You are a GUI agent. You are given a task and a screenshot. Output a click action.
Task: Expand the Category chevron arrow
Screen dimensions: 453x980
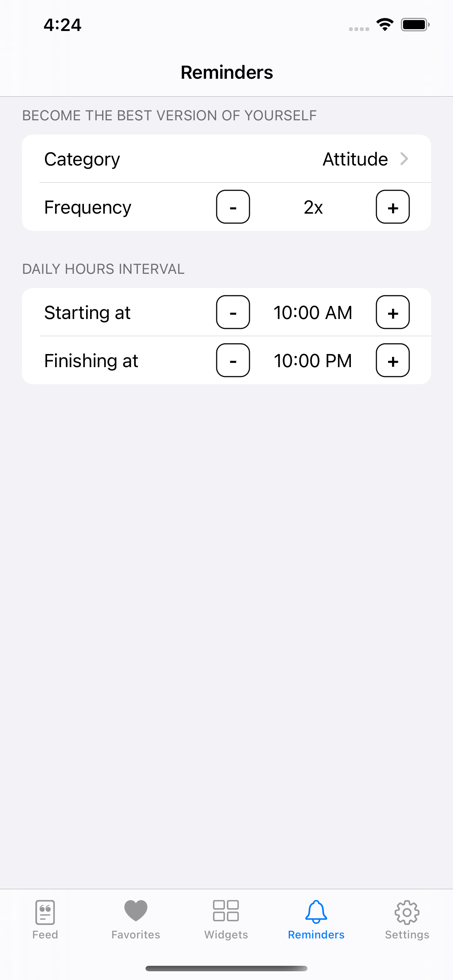click(404, 159)
